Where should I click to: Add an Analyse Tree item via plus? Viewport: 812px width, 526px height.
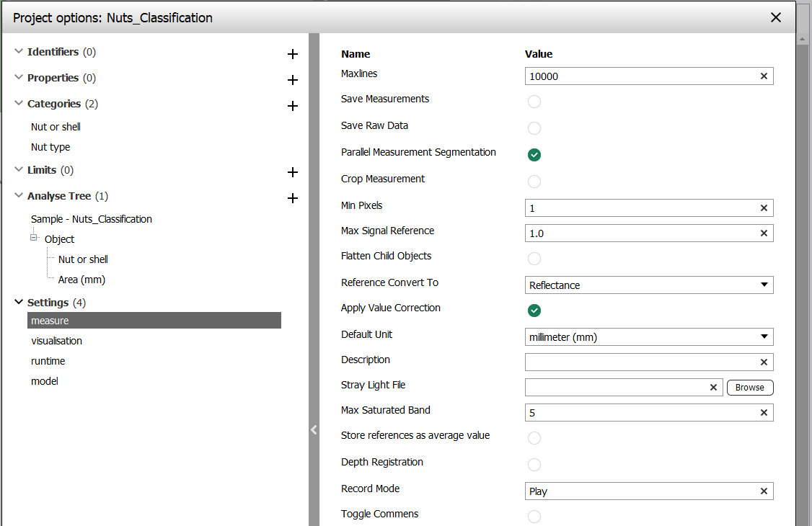click(292, 198)
